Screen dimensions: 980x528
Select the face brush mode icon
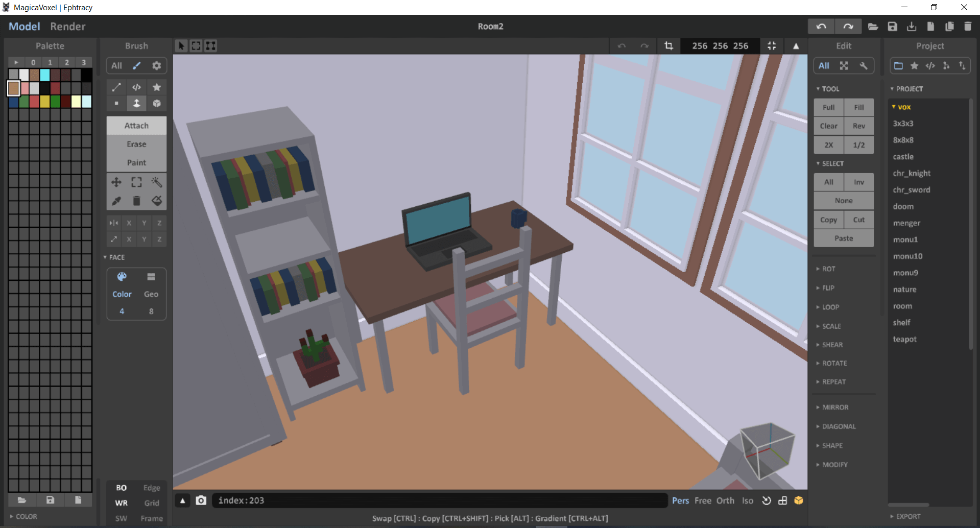136,104
